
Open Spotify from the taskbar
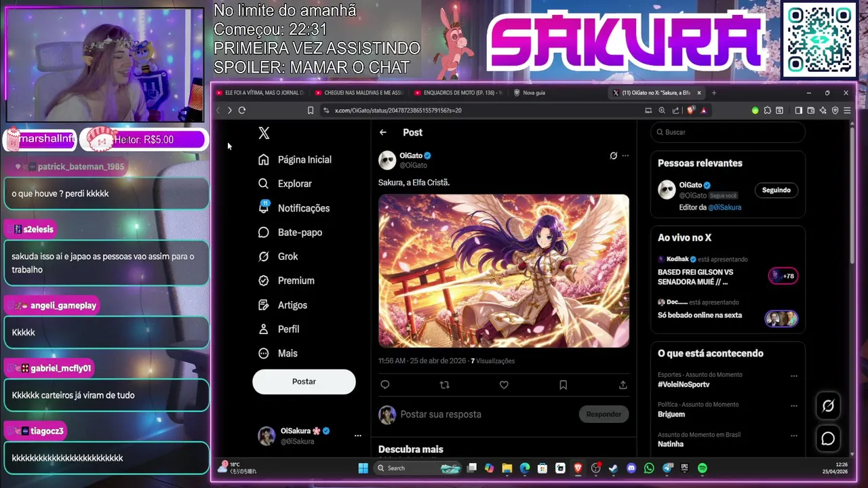pos(703,468)
